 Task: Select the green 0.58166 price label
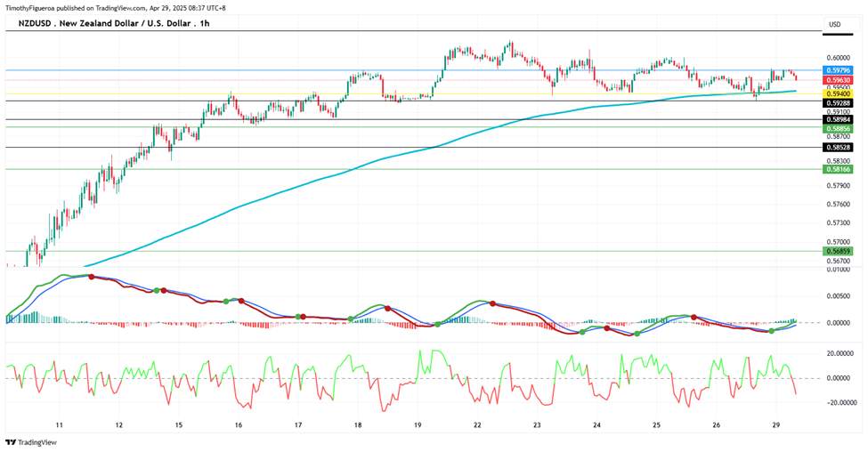(x=838, y=169)
